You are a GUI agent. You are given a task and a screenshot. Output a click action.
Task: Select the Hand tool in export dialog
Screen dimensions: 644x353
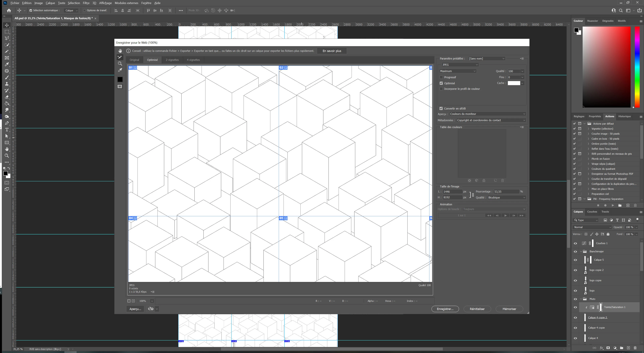click(x=120, y=51)
